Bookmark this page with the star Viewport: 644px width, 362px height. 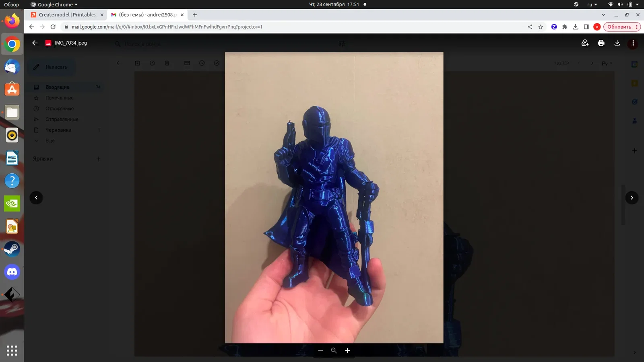coord(541,27)
